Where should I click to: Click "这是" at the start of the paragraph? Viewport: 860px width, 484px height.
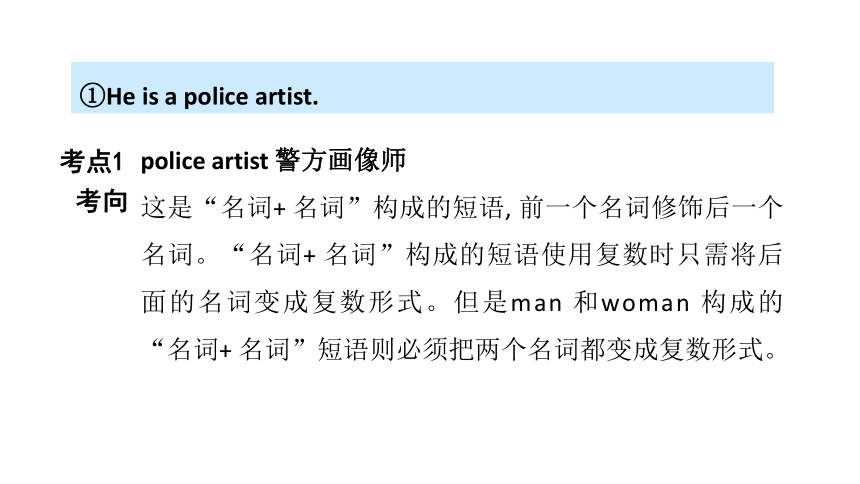(167, 208)
